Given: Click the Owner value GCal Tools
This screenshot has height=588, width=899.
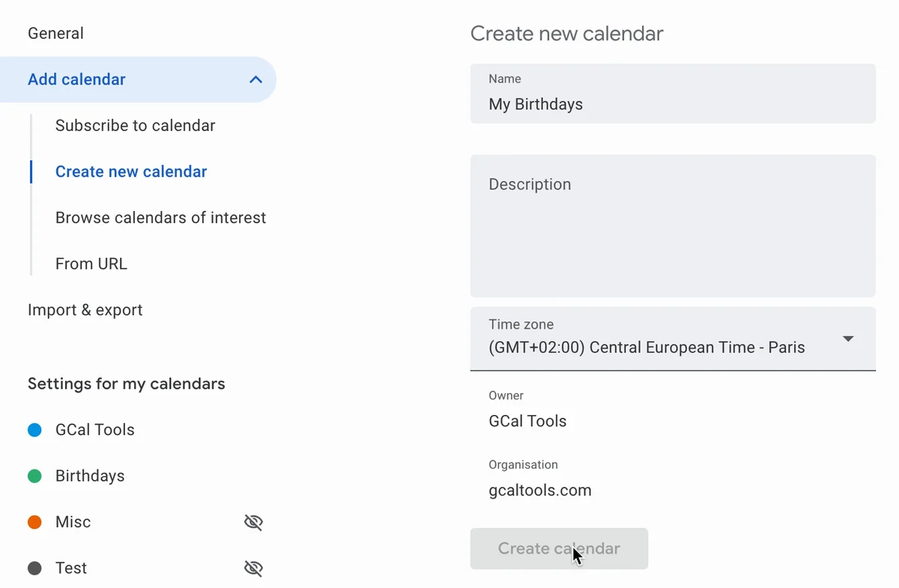Looking at the screenshot, I should (x=527, y=421).
